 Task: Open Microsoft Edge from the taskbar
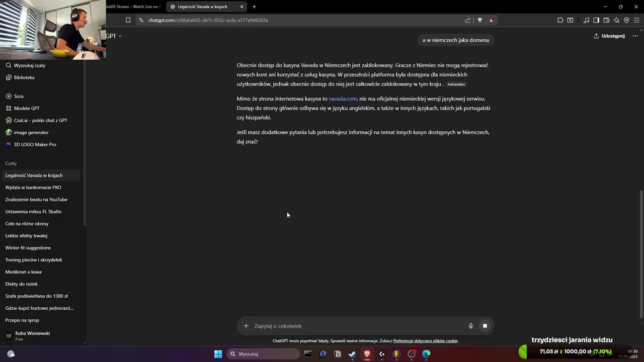click(426, 354)
